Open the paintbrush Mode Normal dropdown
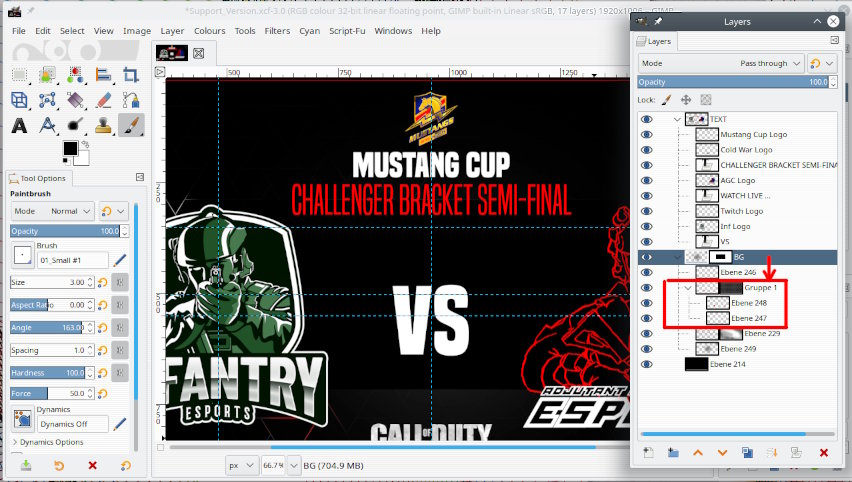The height and width of the screenshot is (482, 852). tap(53, 211)
